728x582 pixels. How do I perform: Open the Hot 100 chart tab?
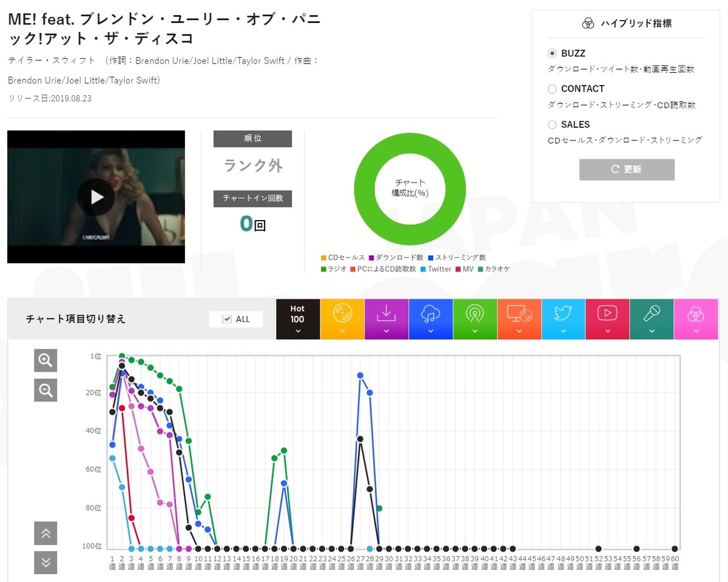tap(298, 319)
